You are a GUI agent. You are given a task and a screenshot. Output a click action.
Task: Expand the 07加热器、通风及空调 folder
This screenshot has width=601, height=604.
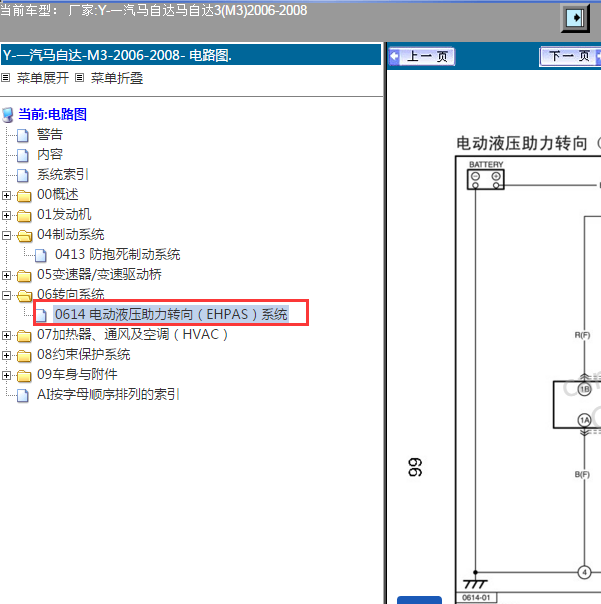click(x=6, y=336)
